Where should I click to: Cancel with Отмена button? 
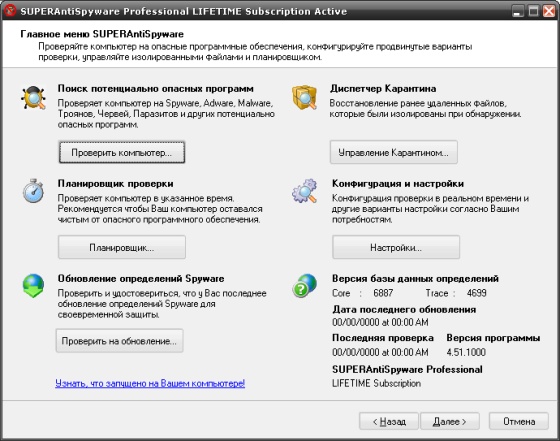coord(519,422)
